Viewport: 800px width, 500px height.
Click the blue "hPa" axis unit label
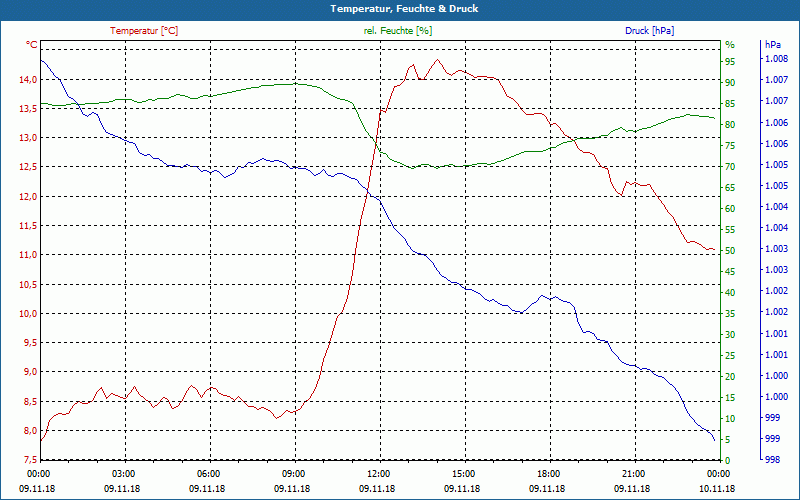click(773, 45)
